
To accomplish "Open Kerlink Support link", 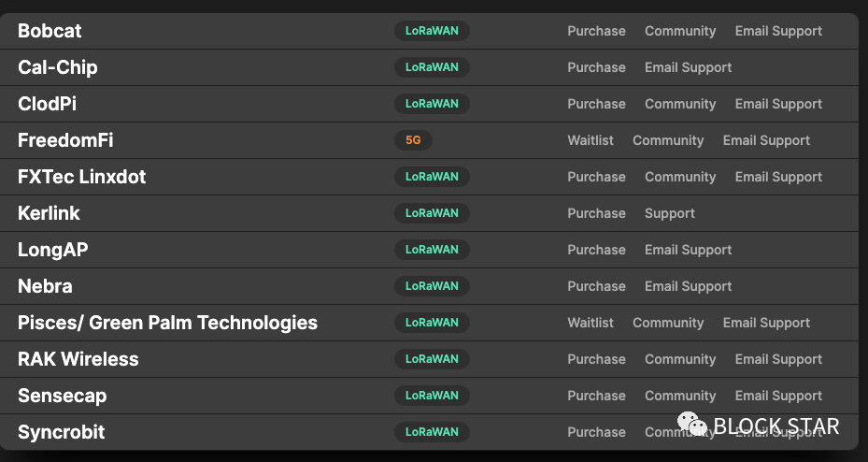I will click(670, 214).
